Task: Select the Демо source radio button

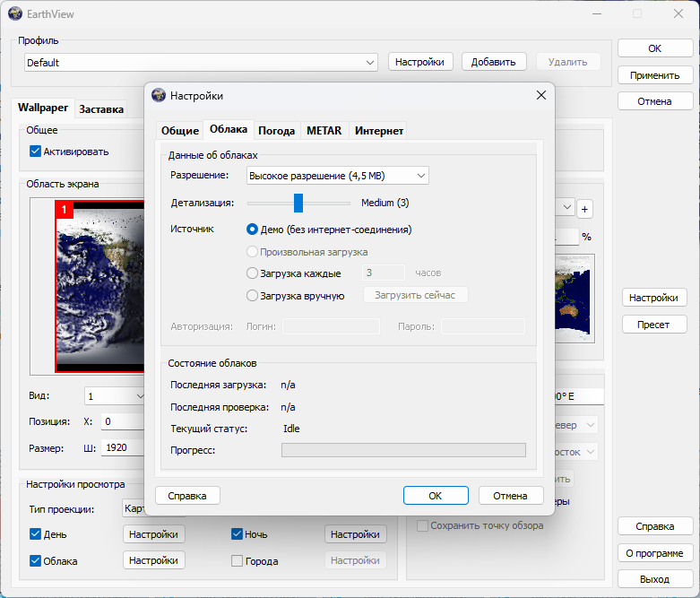Action: [253, 230]
